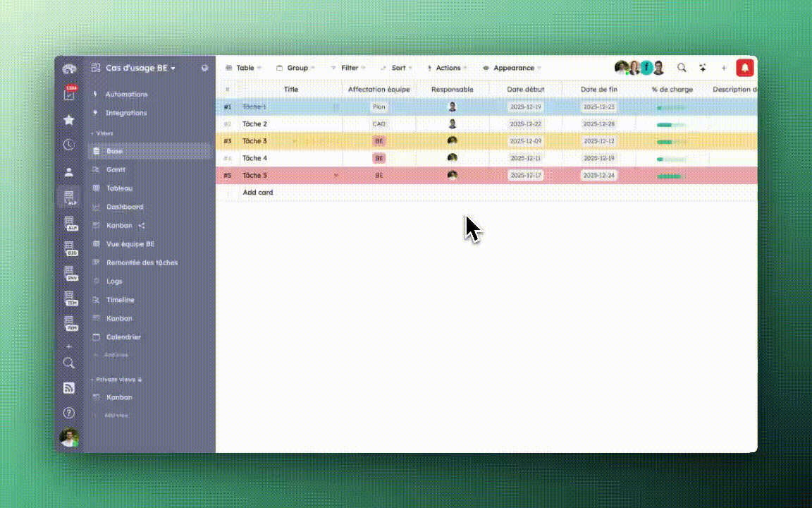This screenshot has width=812, height=508.
Task: Click the lock icon beside Private views
Action: pyautogui.click(x=140, y=380)
